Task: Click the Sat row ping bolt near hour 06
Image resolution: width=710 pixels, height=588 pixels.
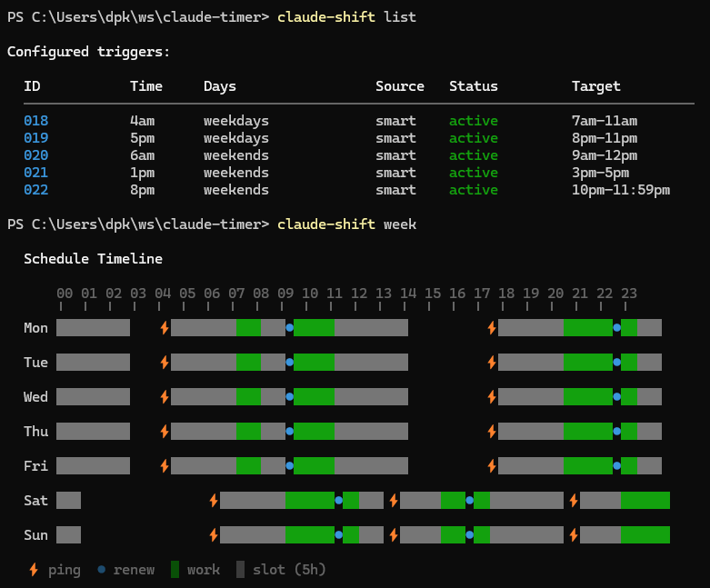Action: coord(214,500)
